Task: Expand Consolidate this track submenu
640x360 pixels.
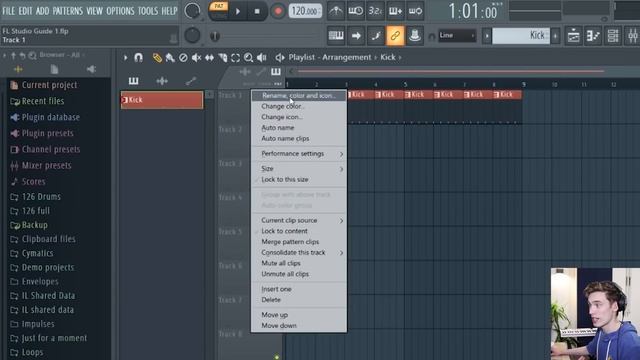Action: tap(299, 253)
